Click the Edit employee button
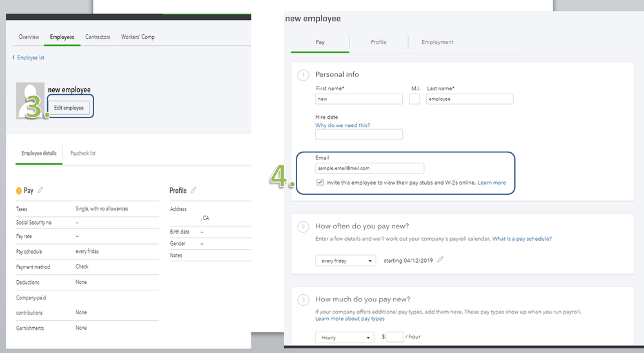Screen dimensions: 644x353 click(69, 107)
